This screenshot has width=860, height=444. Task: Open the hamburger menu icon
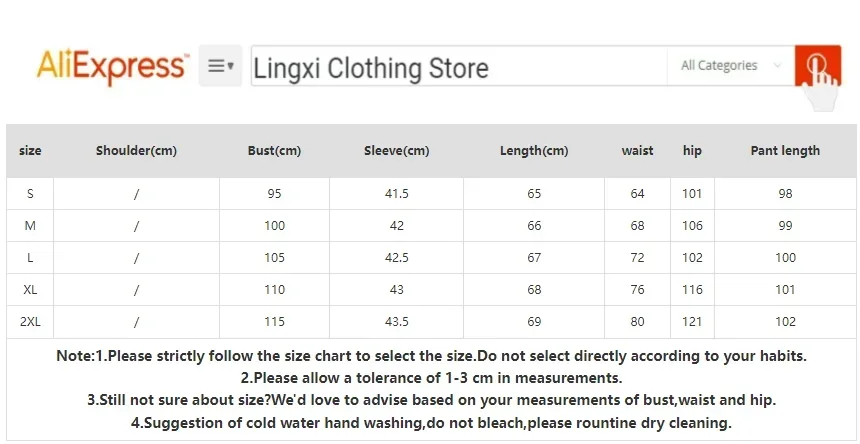[x=220, y=66]
